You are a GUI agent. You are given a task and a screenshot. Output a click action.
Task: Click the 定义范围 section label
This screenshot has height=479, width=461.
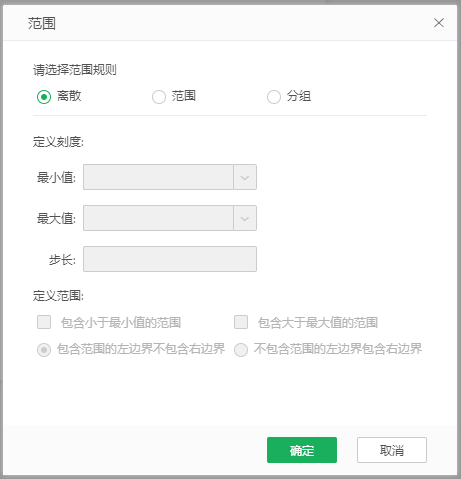(x=58, y=295)
